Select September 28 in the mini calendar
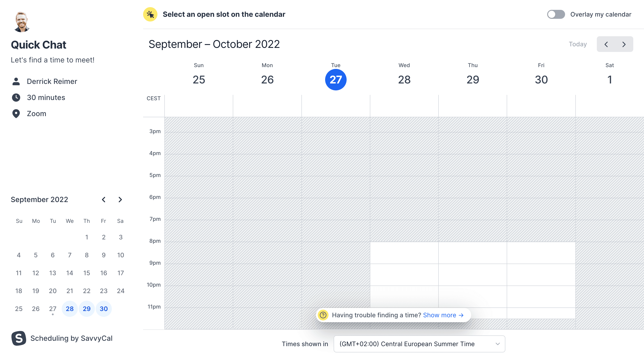 (70, 309)
